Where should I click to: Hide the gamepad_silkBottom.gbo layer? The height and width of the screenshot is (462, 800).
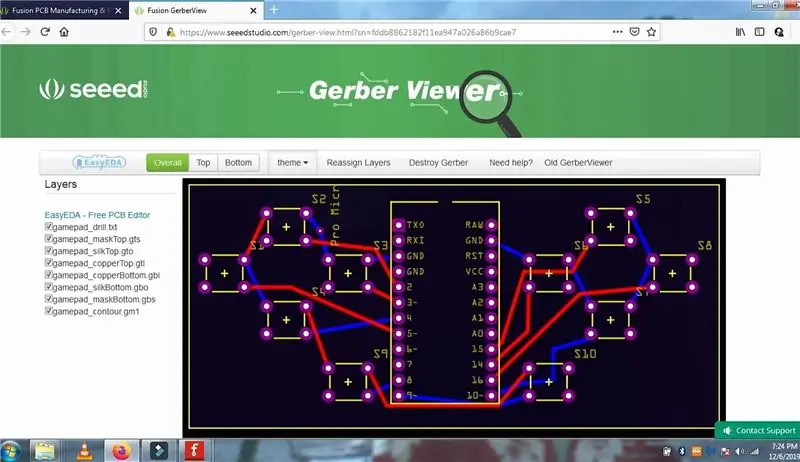[x=48, y=287]
